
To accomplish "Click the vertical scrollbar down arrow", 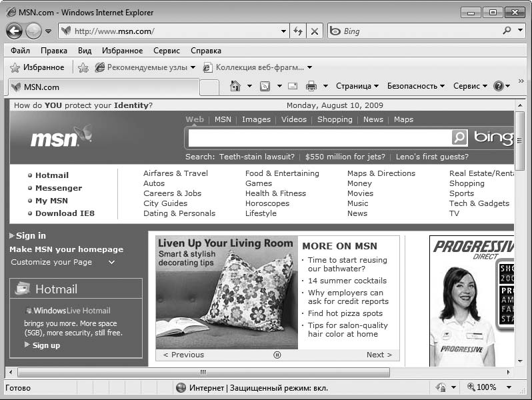I will click(520, 361).
